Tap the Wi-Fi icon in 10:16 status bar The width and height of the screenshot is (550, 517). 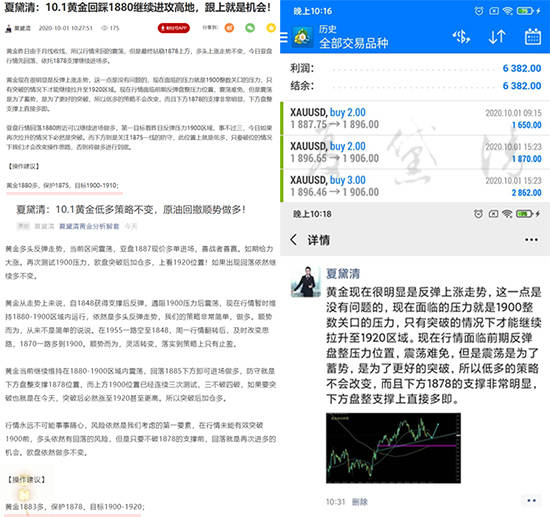click(x=508, y=11)
